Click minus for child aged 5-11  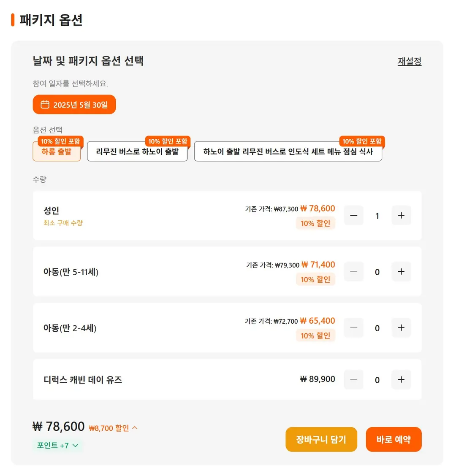point(354,271)
